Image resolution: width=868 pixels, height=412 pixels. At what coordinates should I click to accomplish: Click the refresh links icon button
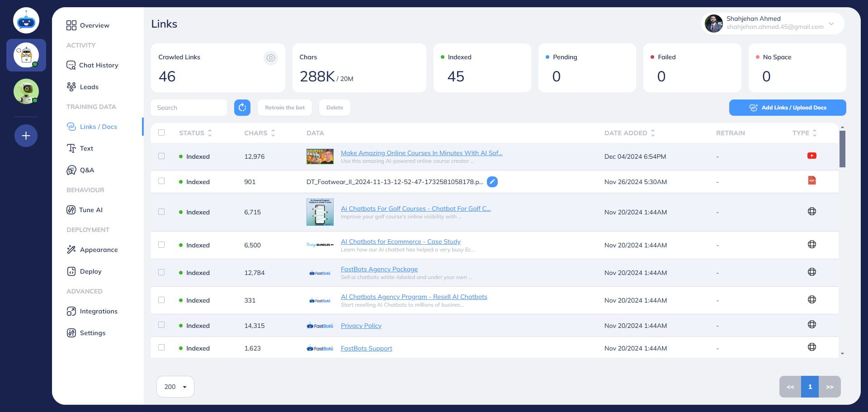[242, 108]
